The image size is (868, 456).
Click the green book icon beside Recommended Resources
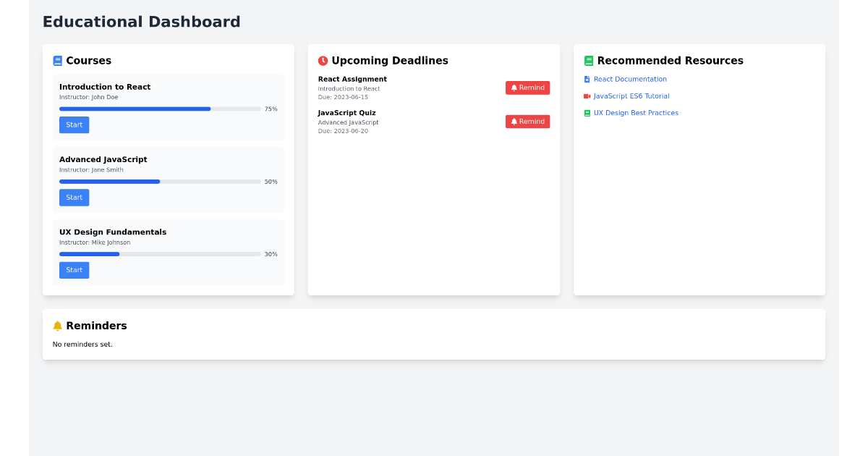tap(588, 61)
